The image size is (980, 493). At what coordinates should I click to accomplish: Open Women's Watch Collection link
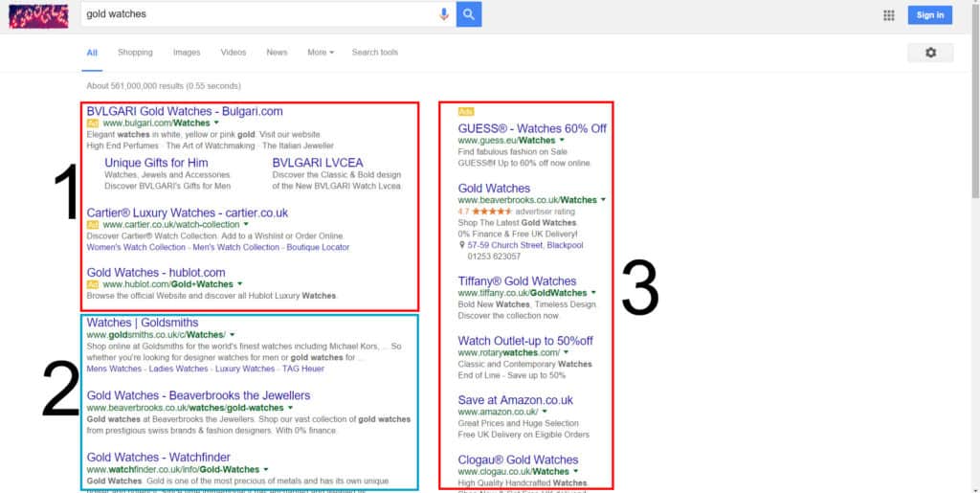coord(136,247)
